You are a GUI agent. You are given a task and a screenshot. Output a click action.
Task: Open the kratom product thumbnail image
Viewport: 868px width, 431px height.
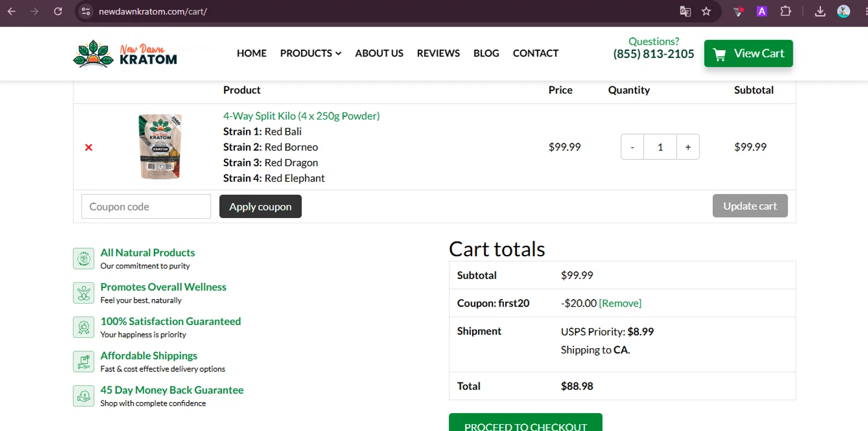click(160, 146)
